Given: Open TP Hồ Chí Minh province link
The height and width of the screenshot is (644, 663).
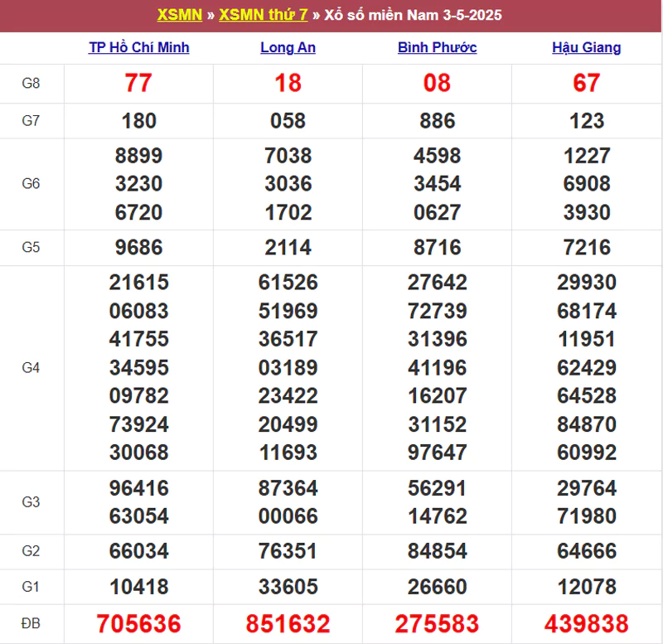Looking at the screenshot, I should [x=138, y=47].
